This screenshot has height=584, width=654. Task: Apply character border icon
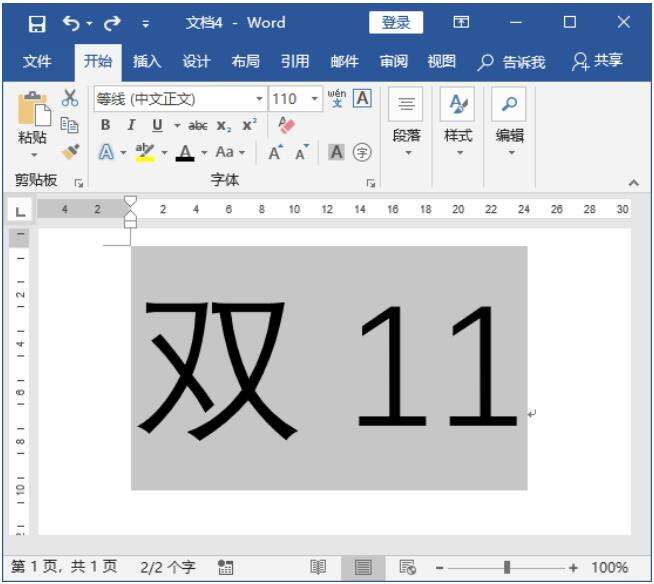pyautogui.click(x=362, y=99)
